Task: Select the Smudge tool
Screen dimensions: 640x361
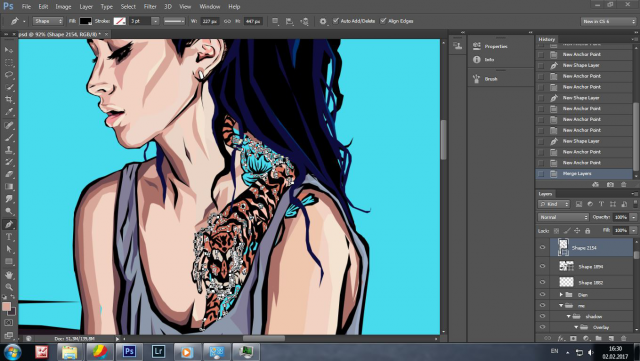Action: (x=9, y=199)
